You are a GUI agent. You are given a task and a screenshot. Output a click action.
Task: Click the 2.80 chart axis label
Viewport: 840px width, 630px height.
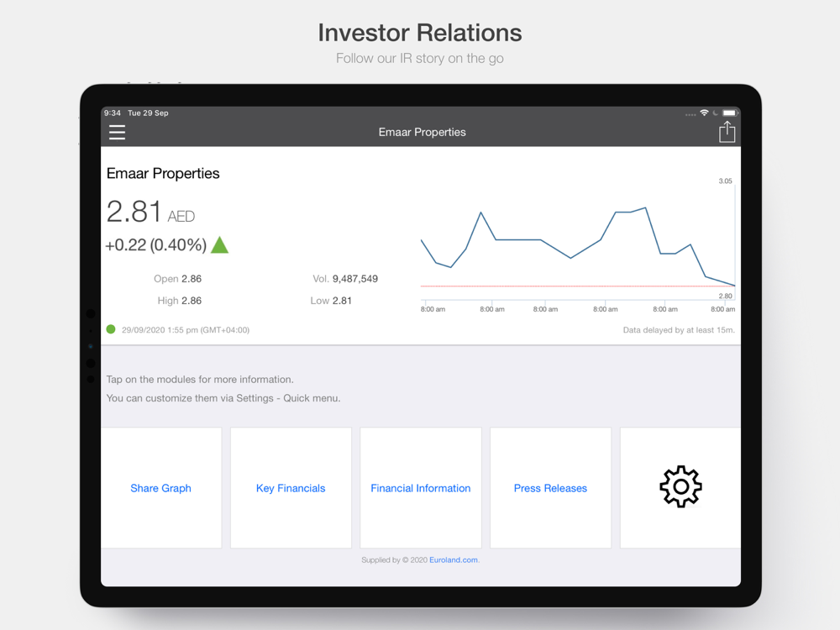tap(725, 296)
